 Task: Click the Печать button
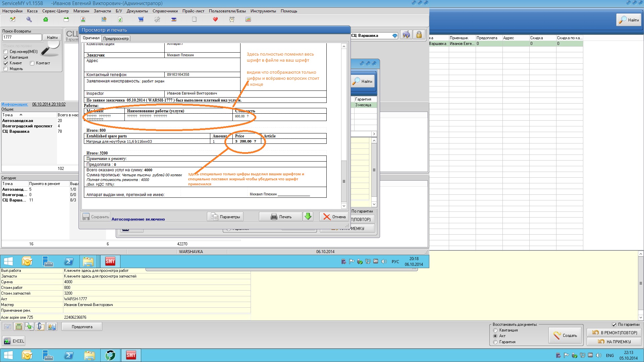coord(281,217)
